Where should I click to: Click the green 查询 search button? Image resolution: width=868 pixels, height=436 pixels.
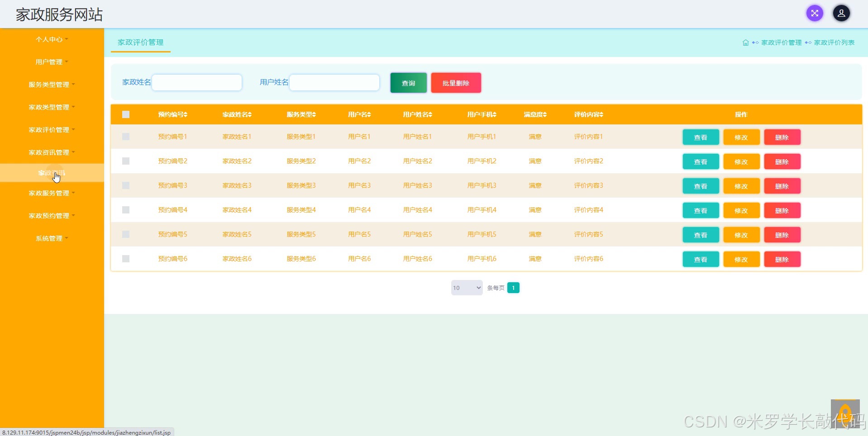coord(408,83)
